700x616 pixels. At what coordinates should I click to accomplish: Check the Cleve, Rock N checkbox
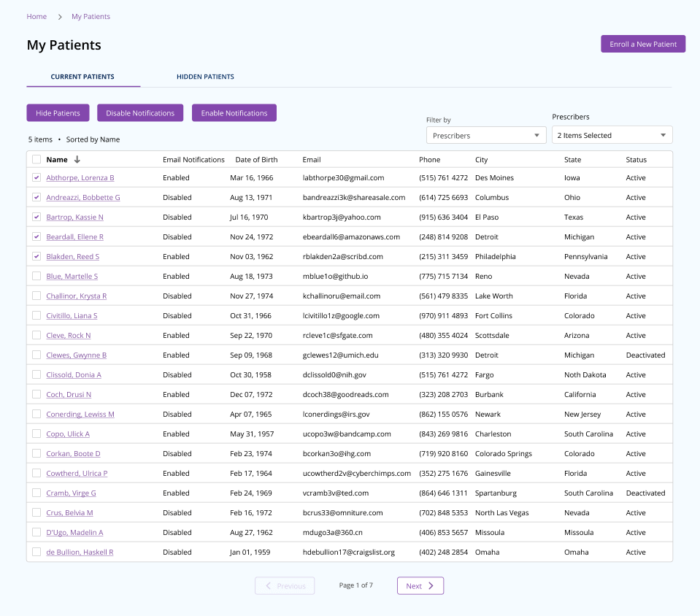pyautogui.click(x=36, y=335)
